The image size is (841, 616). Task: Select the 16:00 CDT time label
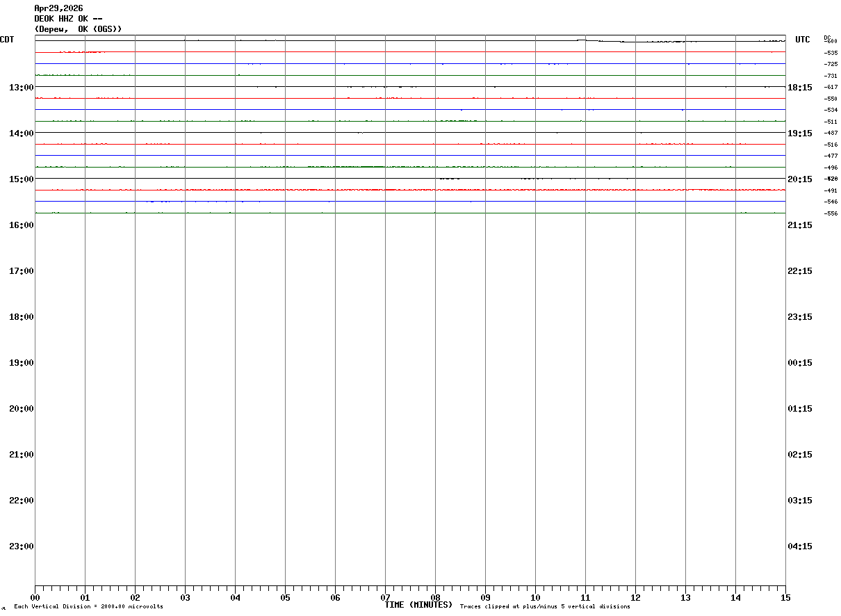pyautogui.click(x=21, y=225)
